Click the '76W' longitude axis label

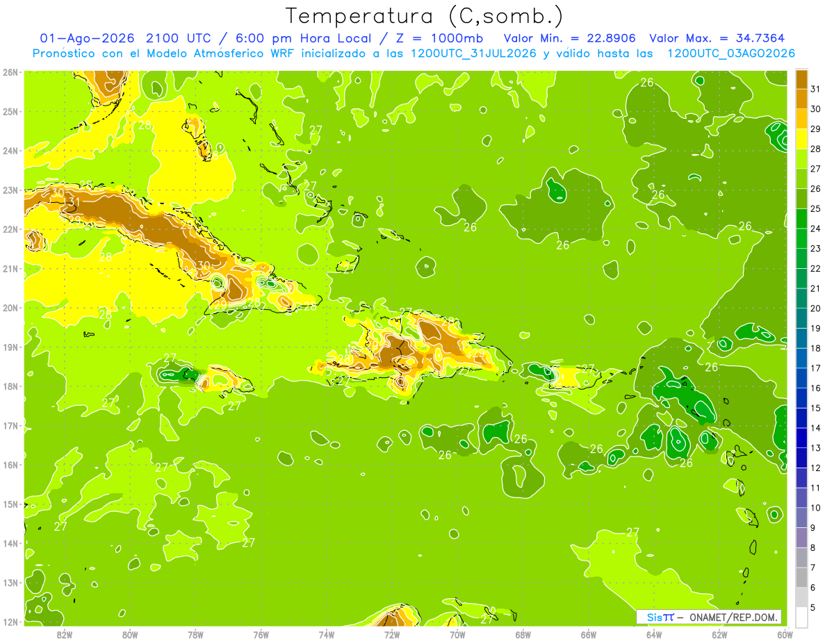tap(261, 635)
